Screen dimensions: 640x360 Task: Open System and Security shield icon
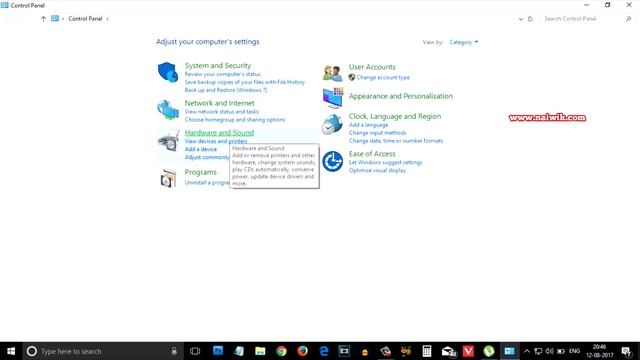tap(168, 72)
